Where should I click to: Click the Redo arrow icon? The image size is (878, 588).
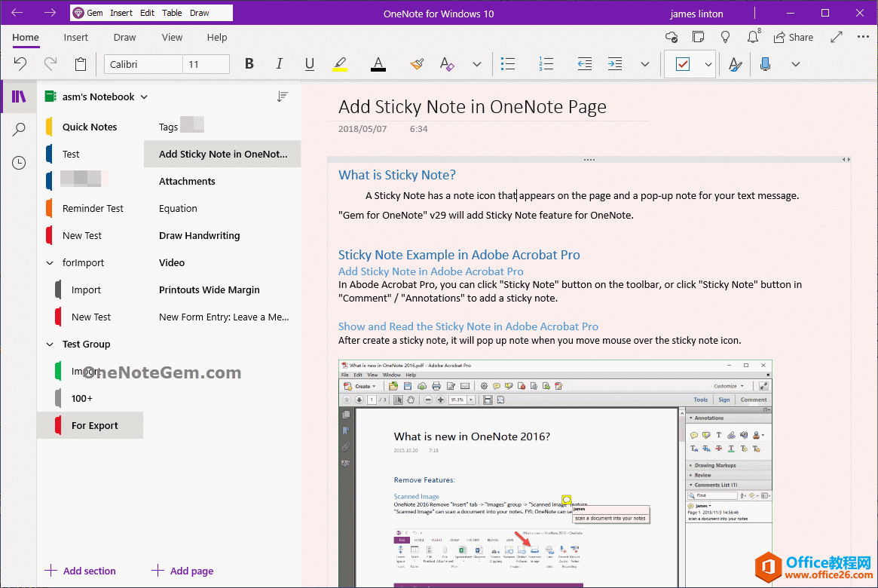(50, 64)
